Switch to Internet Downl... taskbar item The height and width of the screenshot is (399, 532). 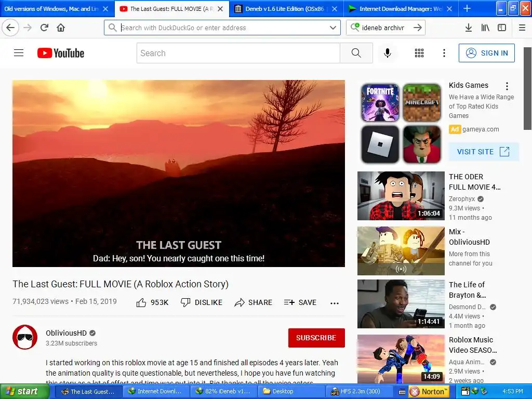(x=155, y=392)
